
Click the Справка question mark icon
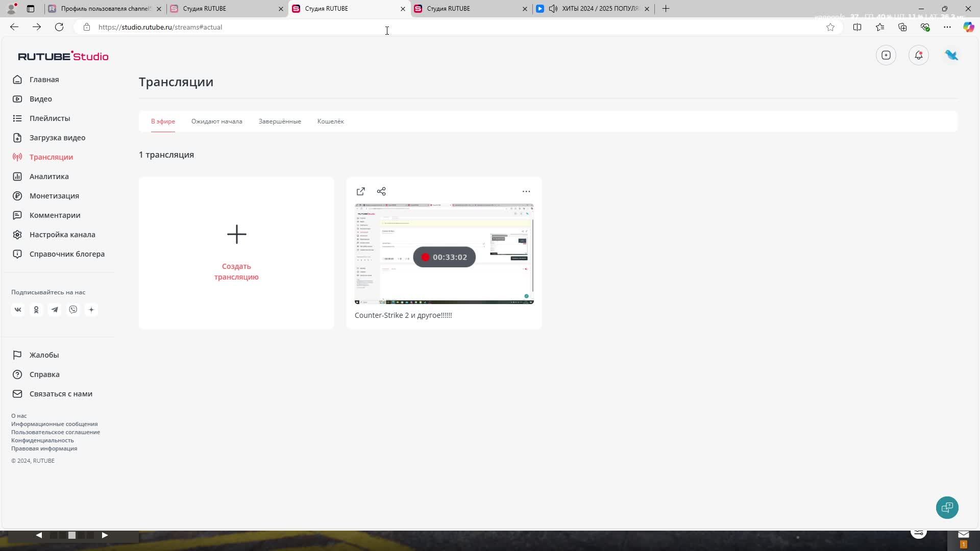pyautogui.click(x=17, y=374)
